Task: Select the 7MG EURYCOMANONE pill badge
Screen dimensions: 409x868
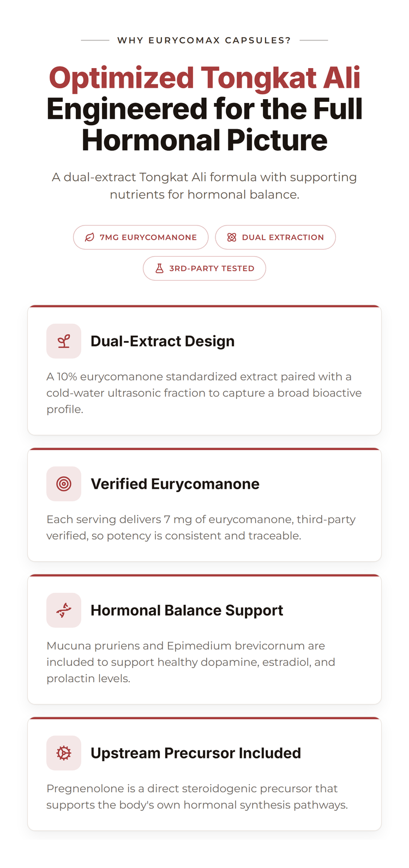Action: pyautogui.click(x=141, y=238)
